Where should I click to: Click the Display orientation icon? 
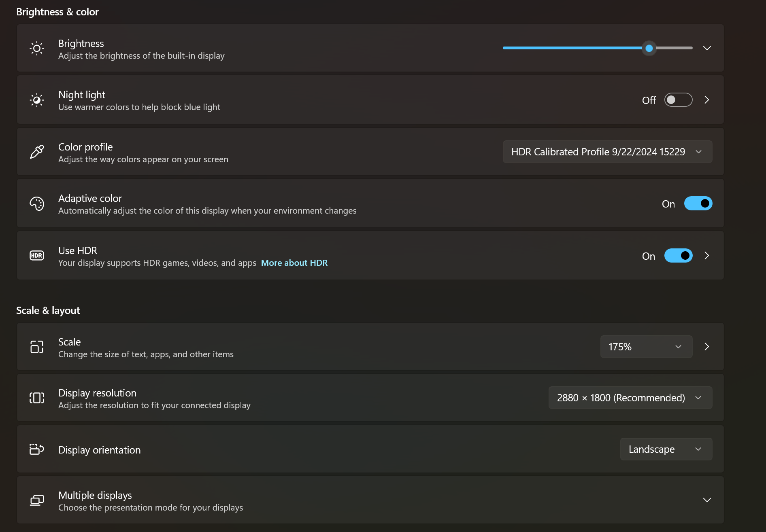pyautogui.click(x=37, y=449)
